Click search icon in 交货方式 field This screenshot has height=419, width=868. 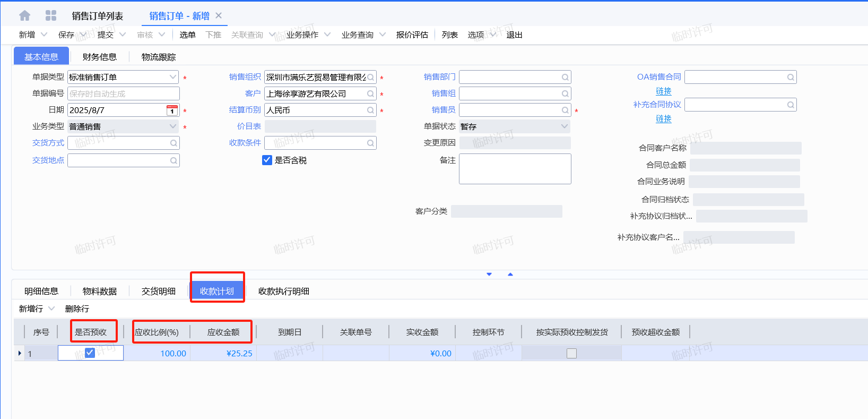(x=173, y=143)
